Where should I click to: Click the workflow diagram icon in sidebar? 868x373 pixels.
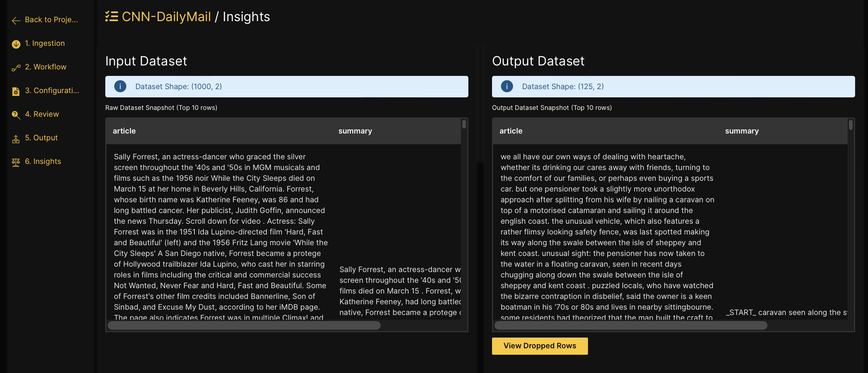[x=16, y=68]
